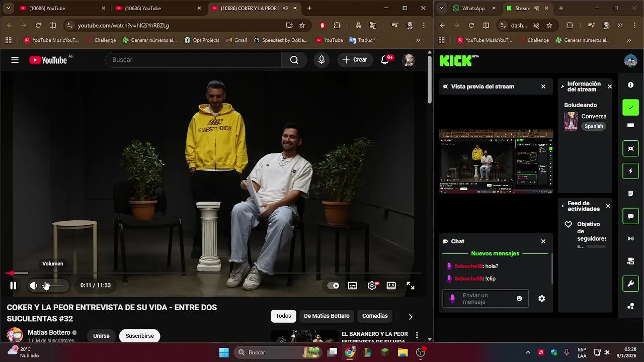Click the Unirse button

(x=101, y=336)
